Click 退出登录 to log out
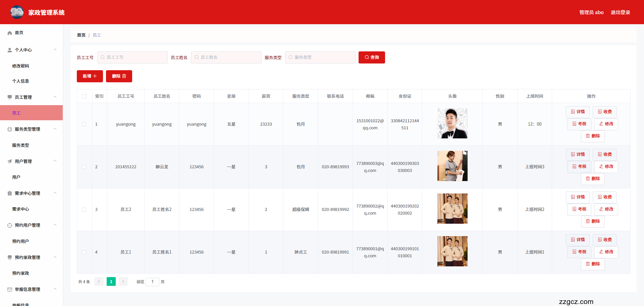The image size is (644, 306). (620, 12)
